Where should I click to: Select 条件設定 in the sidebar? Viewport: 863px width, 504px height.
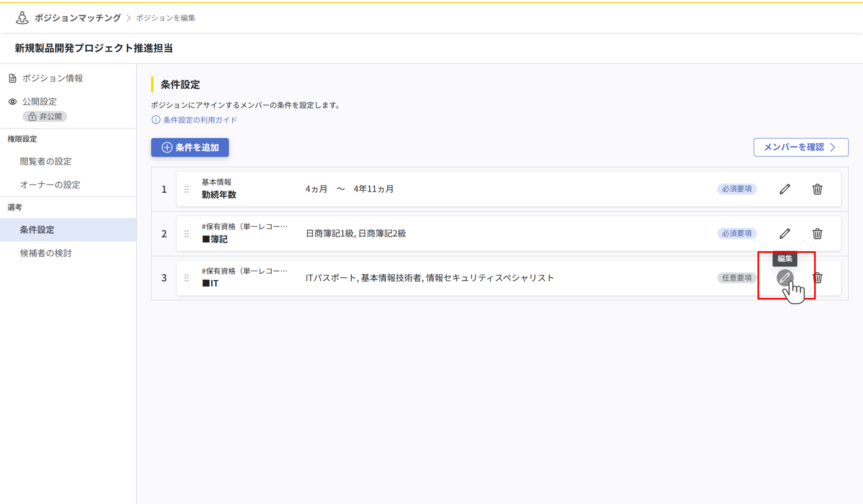(x=68, y=230)
